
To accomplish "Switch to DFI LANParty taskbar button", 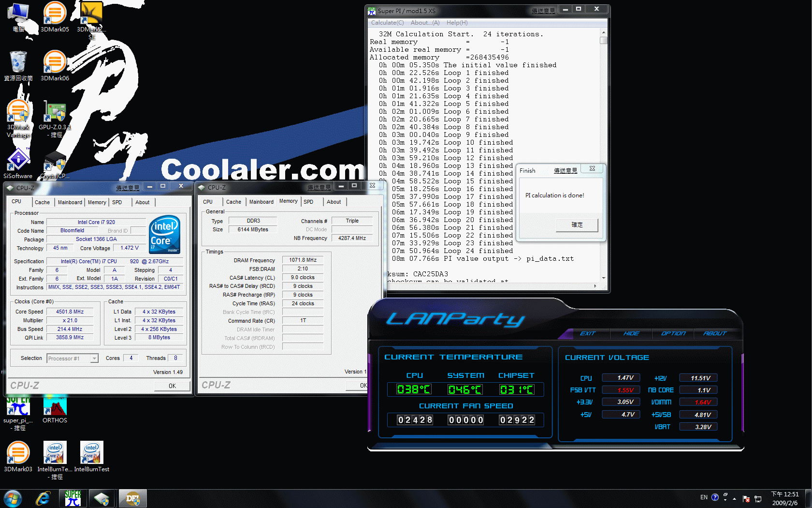I will pyautogui.click(x=132, y=498).
